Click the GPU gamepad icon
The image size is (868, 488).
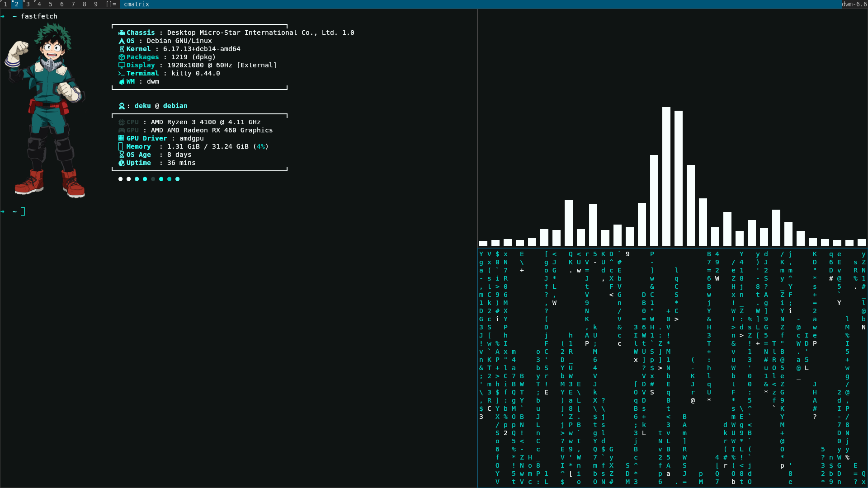point(122,131)
